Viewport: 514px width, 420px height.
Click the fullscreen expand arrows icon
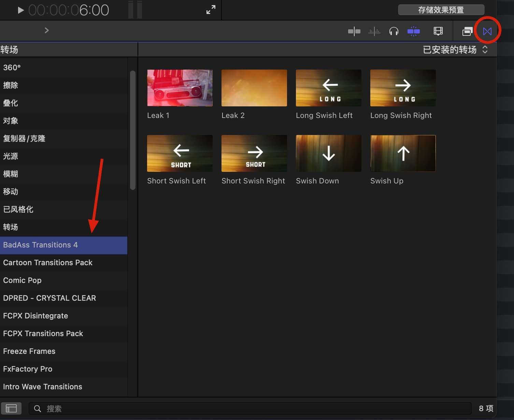pos(211,10)
